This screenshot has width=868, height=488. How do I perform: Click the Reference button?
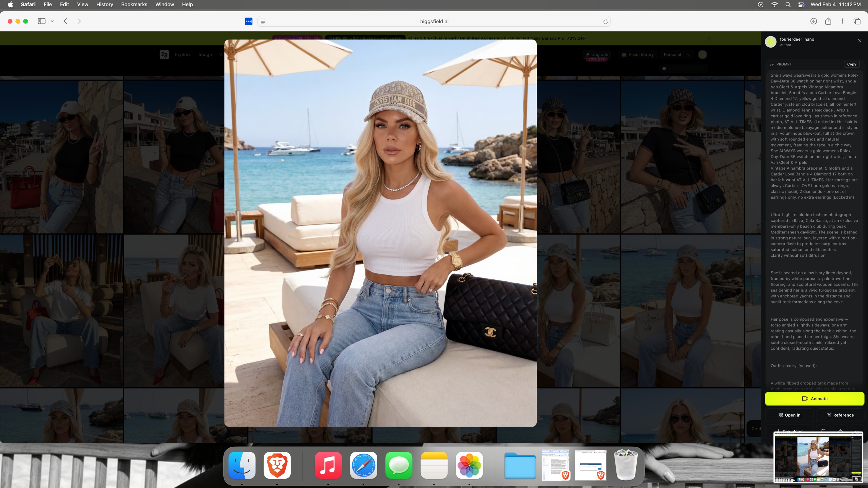coord(840,415)
